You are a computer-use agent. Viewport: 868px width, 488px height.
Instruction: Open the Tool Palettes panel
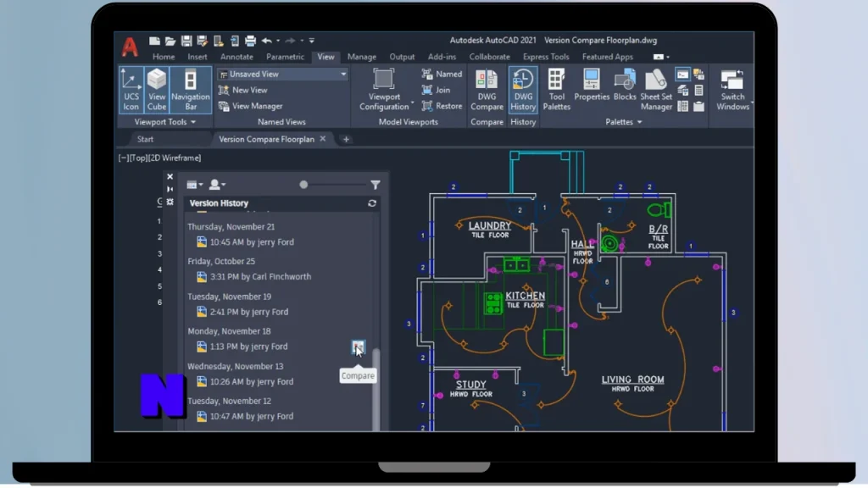(555, 89)
